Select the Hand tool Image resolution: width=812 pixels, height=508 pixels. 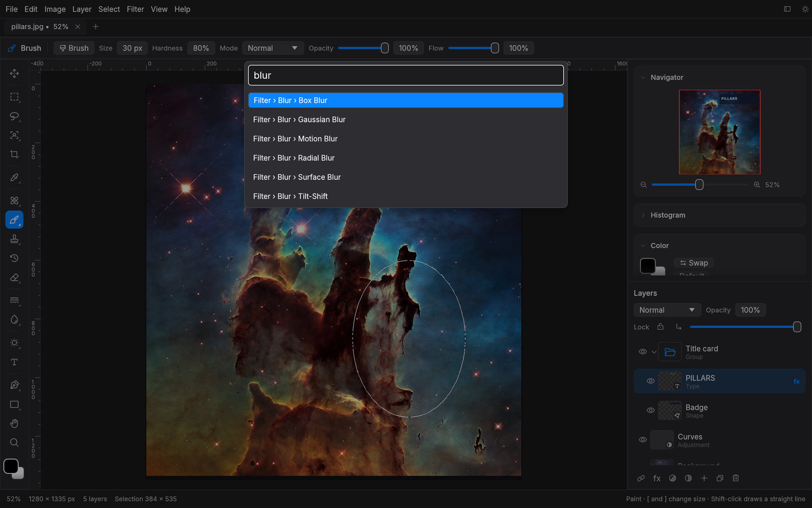14,424
